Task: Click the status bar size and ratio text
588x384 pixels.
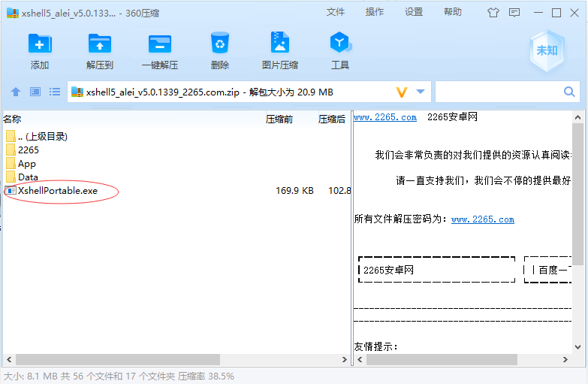Action: click(119, 376)
